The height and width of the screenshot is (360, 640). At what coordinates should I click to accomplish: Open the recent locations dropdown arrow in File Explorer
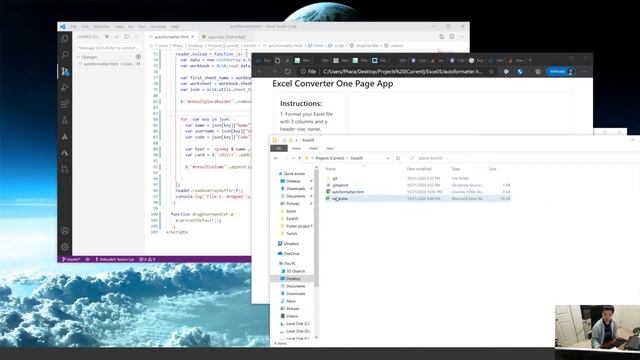click(x=292, y=158)
